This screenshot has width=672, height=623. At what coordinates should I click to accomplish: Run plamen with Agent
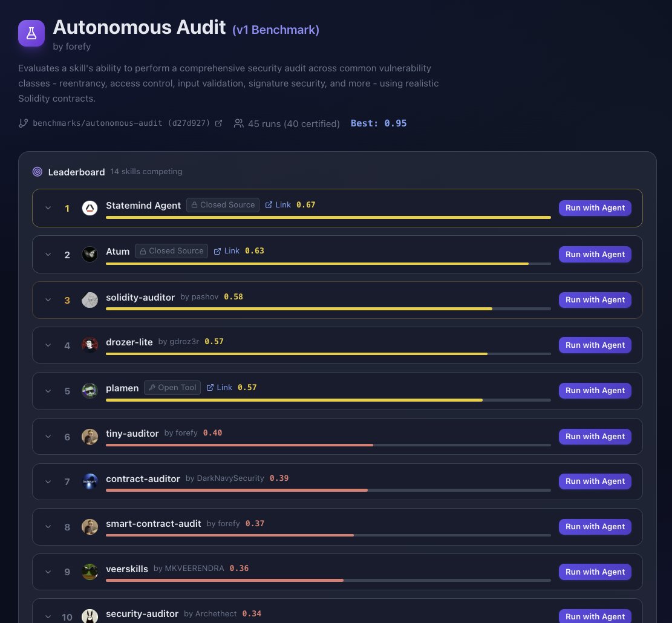pyautogui.click(x=595, y=391)
